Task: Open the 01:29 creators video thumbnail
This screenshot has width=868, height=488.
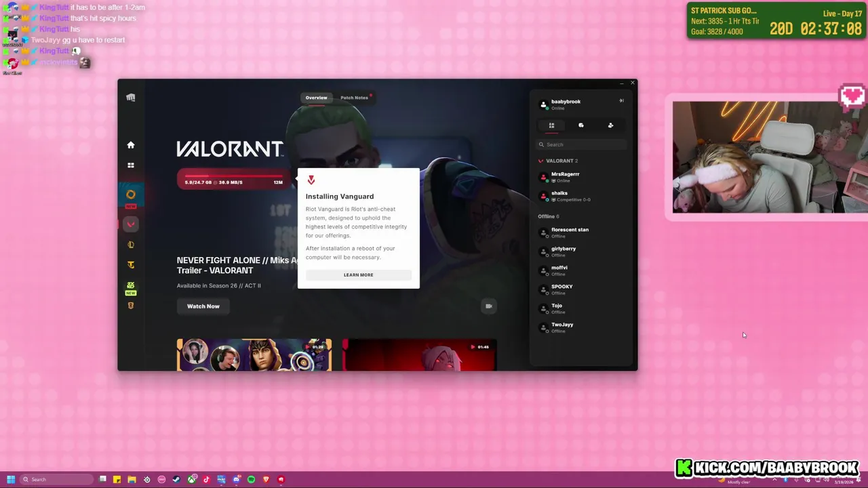Action: coord(254,355)
